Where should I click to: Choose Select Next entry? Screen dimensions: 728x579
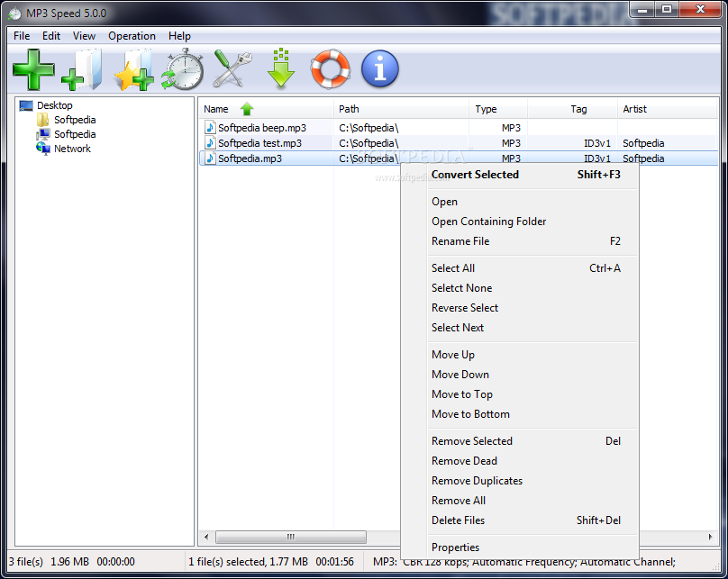coord(520,328)
